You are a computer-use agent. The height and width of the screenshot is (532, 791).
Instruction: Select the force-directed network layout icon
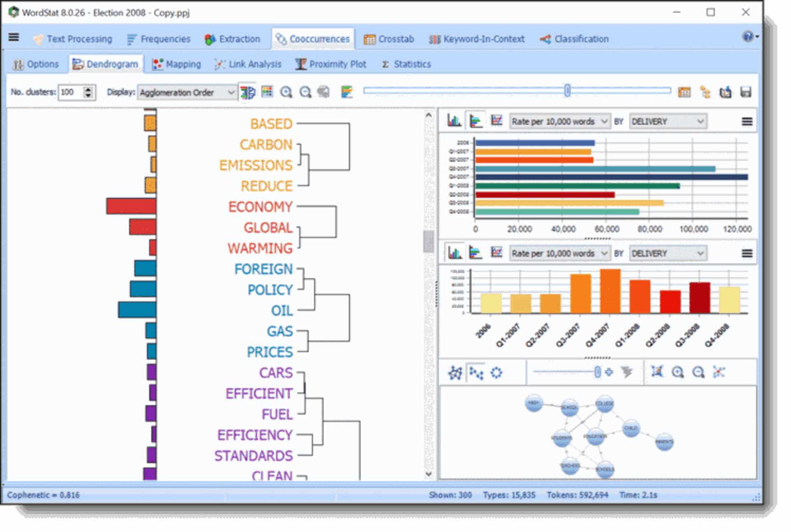click(x=455, y=372)
